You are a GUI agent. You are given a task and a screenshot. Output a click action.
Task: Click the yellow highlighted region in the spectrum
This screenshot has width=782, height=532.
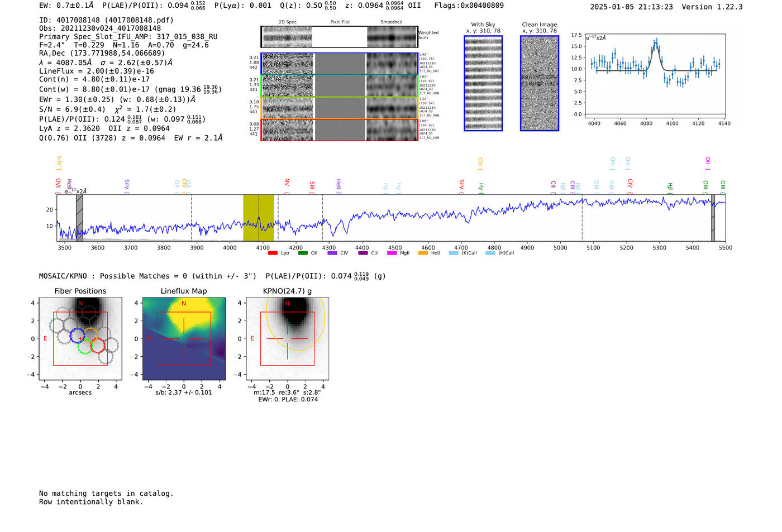pyautogui.click(x=259, y=218)
